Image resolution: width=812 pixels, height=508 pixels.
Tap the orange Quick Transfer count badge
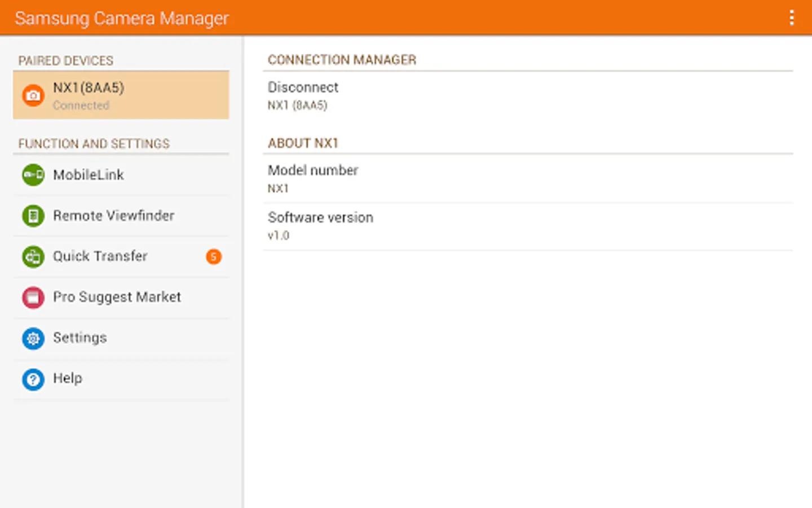214,257
